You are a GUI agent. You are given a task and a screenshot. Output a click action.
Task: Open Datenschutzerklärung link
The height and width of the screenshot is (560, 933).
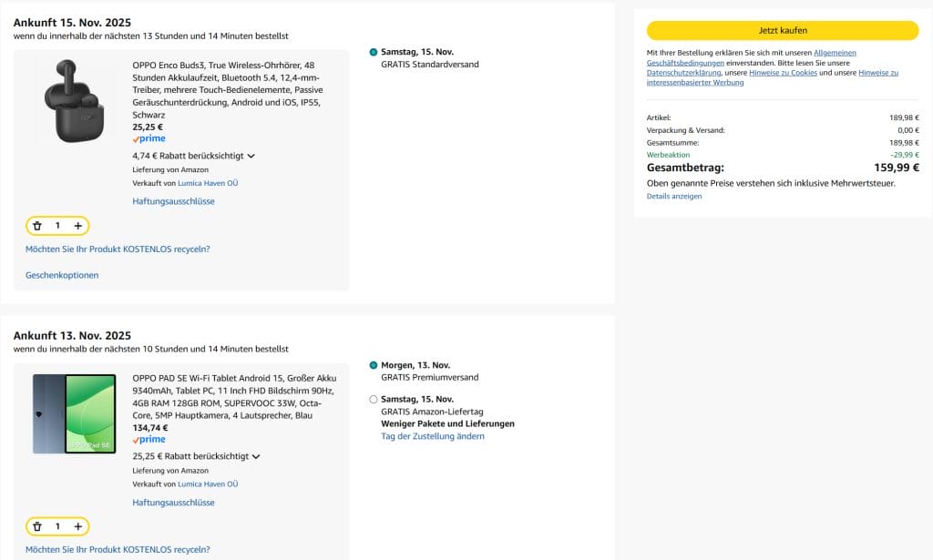(x=683, y=73)
